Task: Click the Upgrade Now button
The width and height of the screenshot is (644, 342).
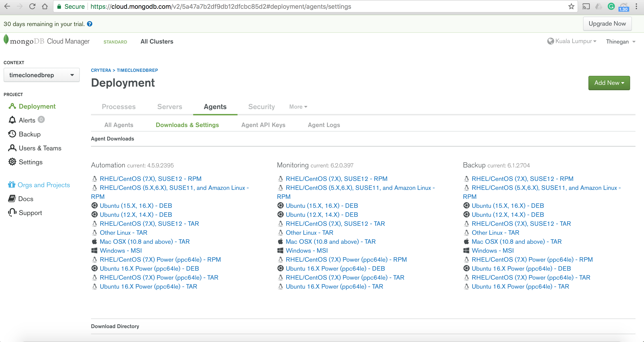Action: coord(607,24)
